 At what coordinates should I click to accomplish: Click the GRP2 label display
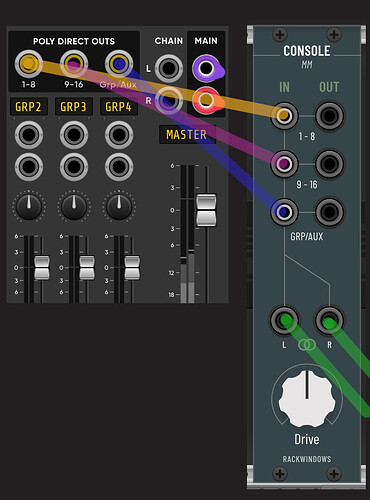click(29, 107)
